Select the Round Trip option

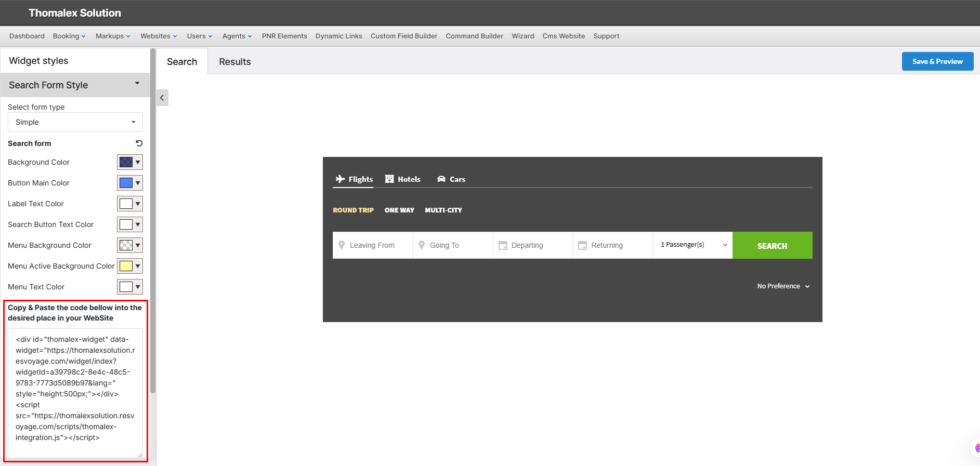coord(354,210)
